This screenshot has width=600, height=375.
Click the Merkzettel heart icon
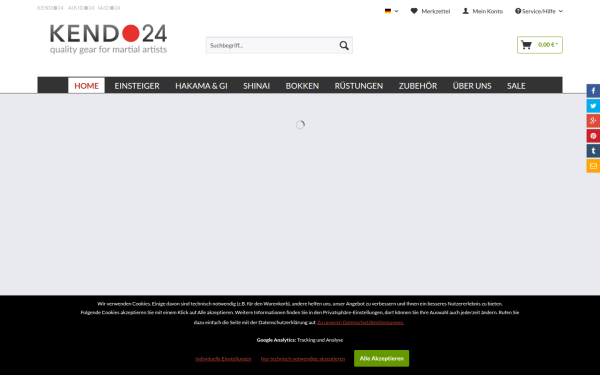pyautogui.click(x=414, y=11)
